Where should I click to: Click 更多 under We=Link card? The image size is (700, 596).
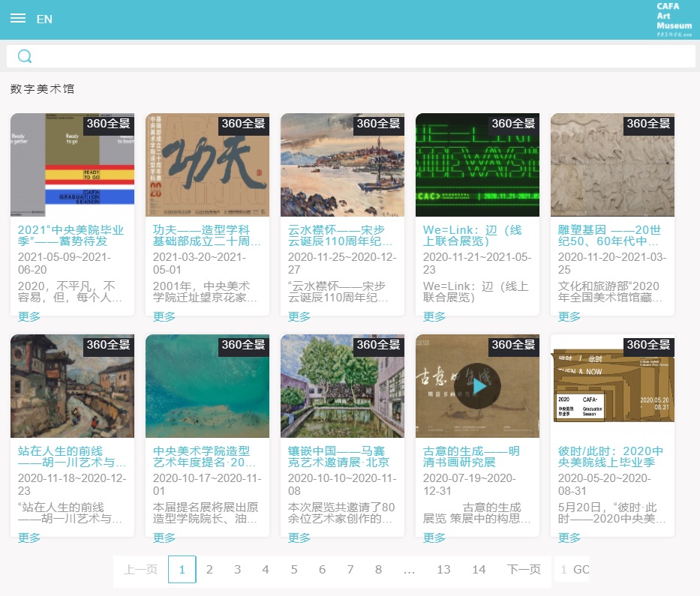pos(434,316)
